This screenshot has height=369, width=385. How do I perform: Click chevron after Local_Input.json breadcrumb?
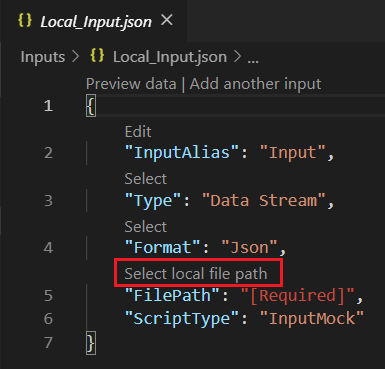pos(237,57)
